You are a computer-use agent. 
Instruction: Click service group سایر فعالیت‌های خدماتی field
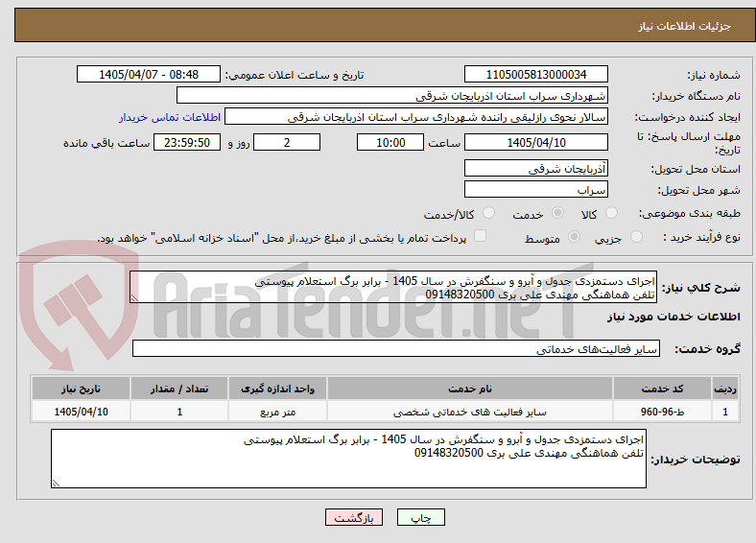(396, 348)
